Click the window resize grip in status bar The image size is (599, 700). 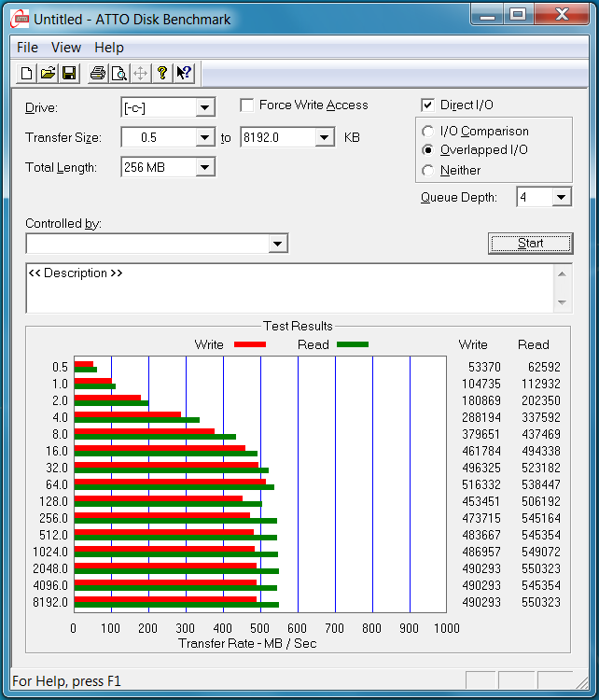point(581,682)
